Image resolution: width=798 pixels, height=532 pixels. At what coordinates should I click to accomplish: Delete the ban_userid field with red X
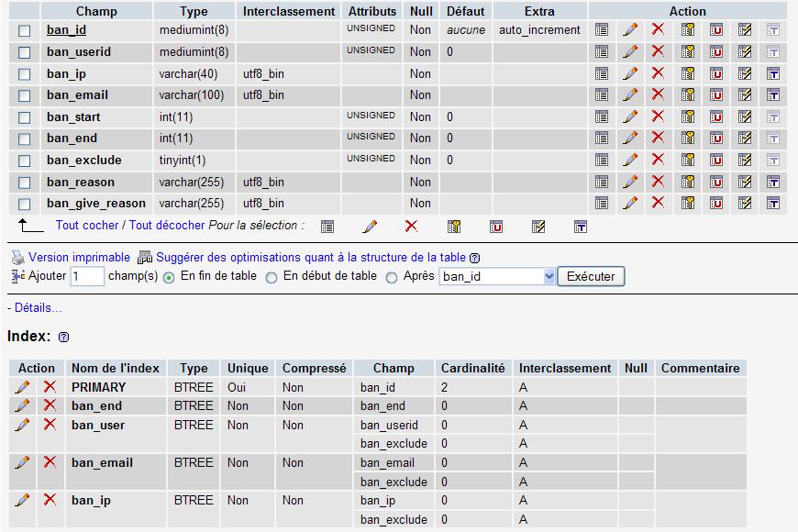coord(658,51)
